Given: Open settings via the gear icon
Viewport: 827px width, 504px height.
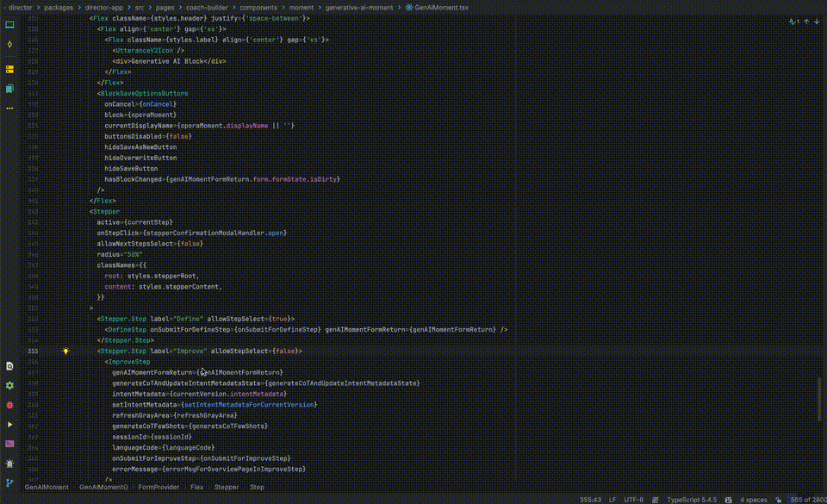Looking at the screenshot, I should (10, 385).
